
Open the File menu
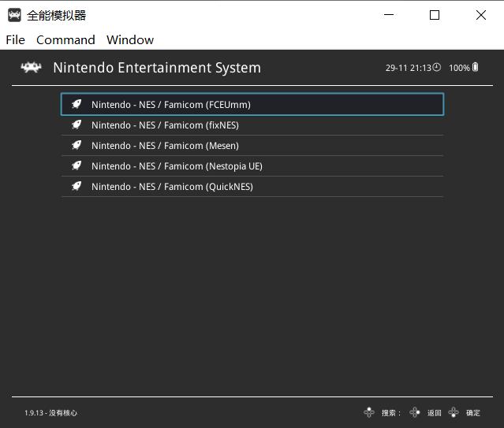click(x=15, y=39)
